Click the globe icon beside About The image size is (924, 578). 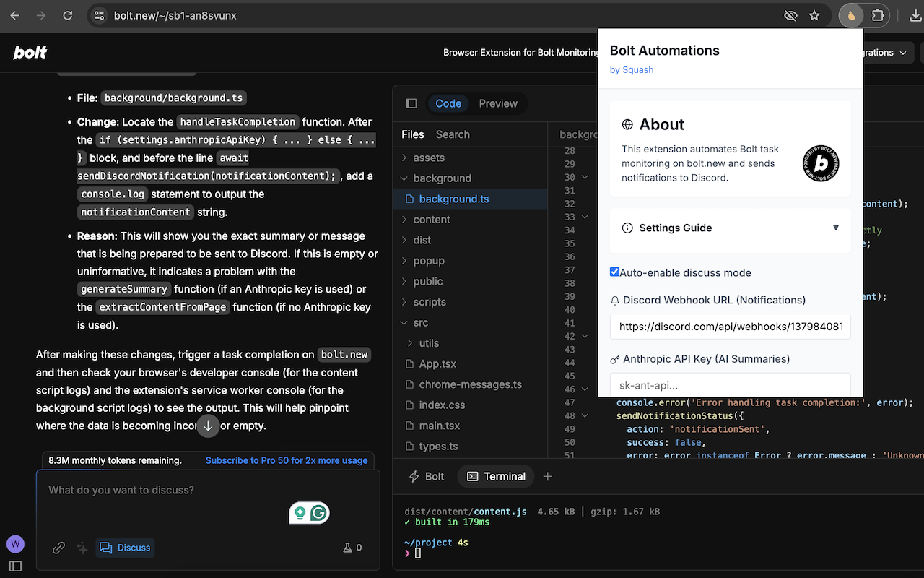[x=627, y=124]
